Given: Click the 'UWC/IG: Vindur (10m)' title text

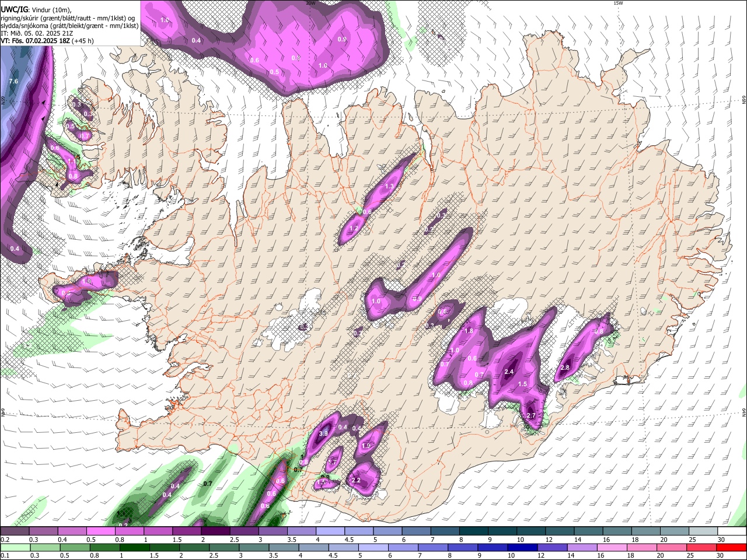Looking at the screenshot, I should pyautogui.click(x=36, y=9).
